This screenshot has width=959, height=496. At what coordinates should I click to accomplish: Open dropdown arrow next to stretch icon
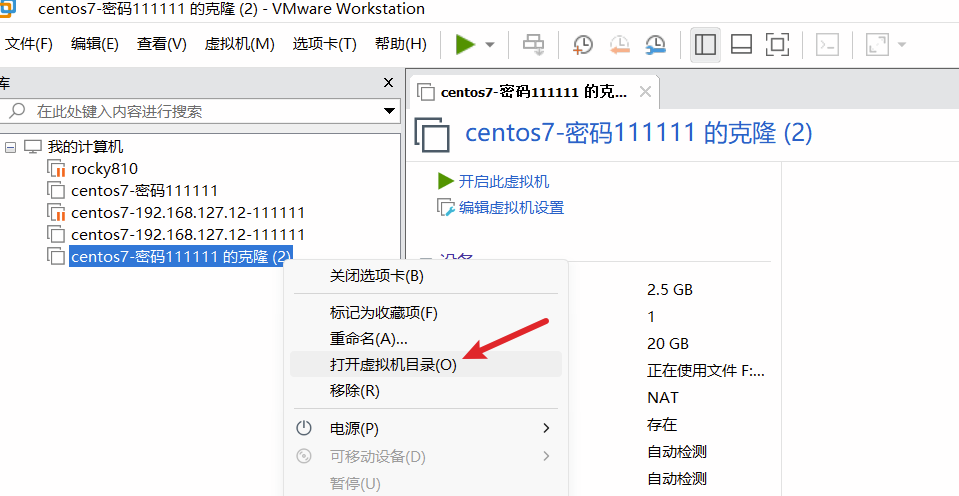click(901, 45)
